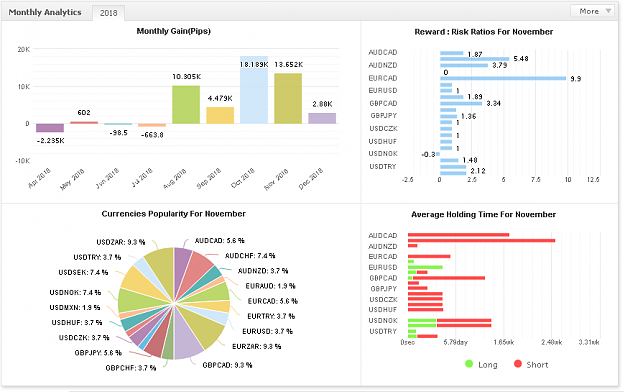Click the 'USDHUF: 3.7 %' pie label
625x392 pixels.
(77, 323)
